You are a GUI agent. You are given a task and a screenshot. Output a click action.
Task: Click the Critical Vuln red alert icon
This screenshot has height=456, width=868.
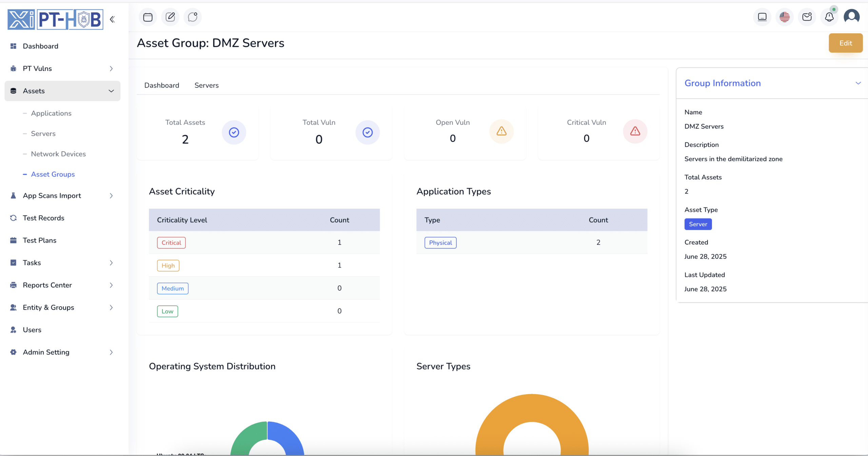click(635, 131)
